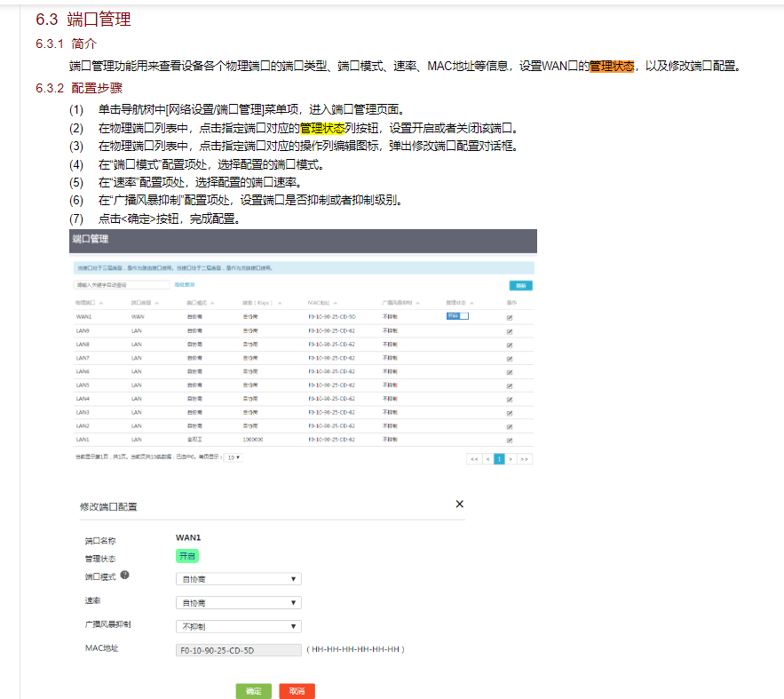Click the edit icon for LAN6 row
Viewport: 784px width, 699px height.
[x=510, y=372]
